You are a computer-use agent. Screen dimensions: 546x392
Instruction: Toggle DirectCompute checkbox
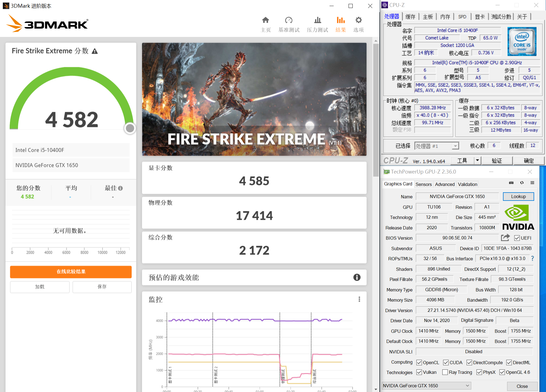(469, 363)
